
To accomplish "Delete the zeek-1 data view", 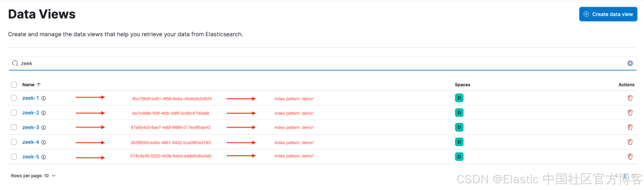I will coord(630,98).
